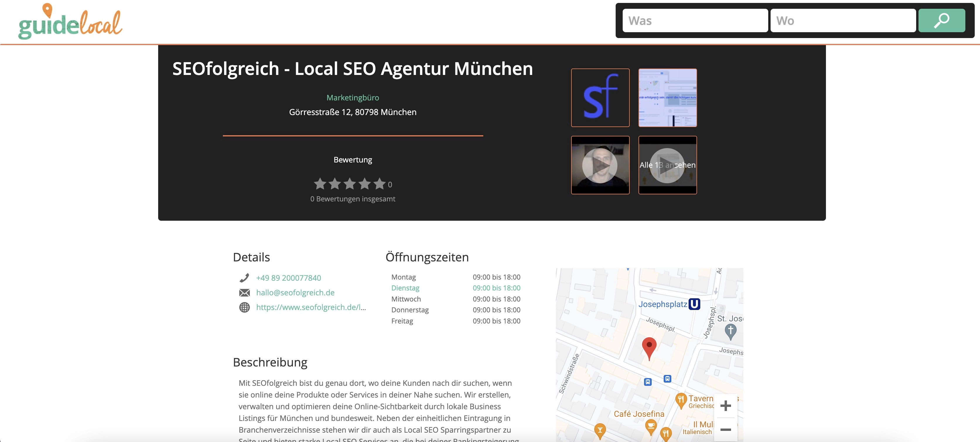Viewport: 980px width, 442px height.
Task: Click the green search magnifier button
Action: (942, 20)
